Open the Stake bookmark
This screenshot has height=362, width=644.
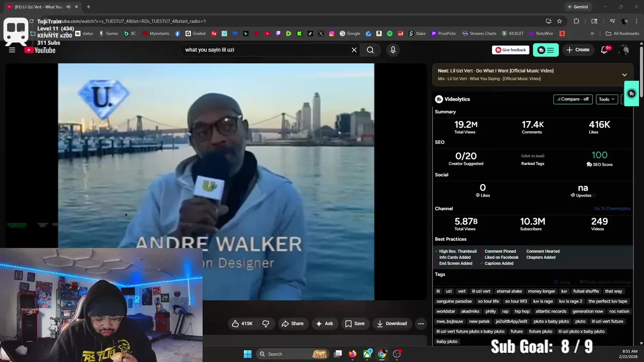click(x=417, y=34)
